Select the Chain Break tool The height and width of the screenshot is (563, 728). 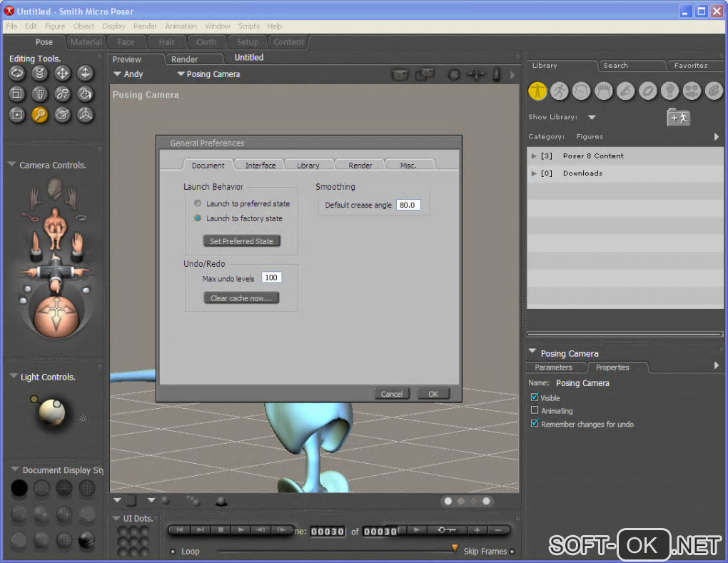(62, 93)
